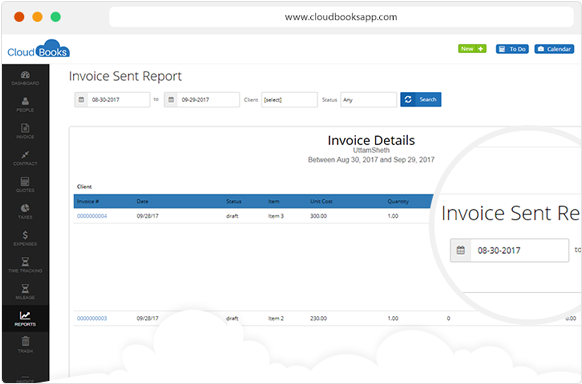Click the green New button
This screenshot has width=582, height=384.
(x=472, y=49)
